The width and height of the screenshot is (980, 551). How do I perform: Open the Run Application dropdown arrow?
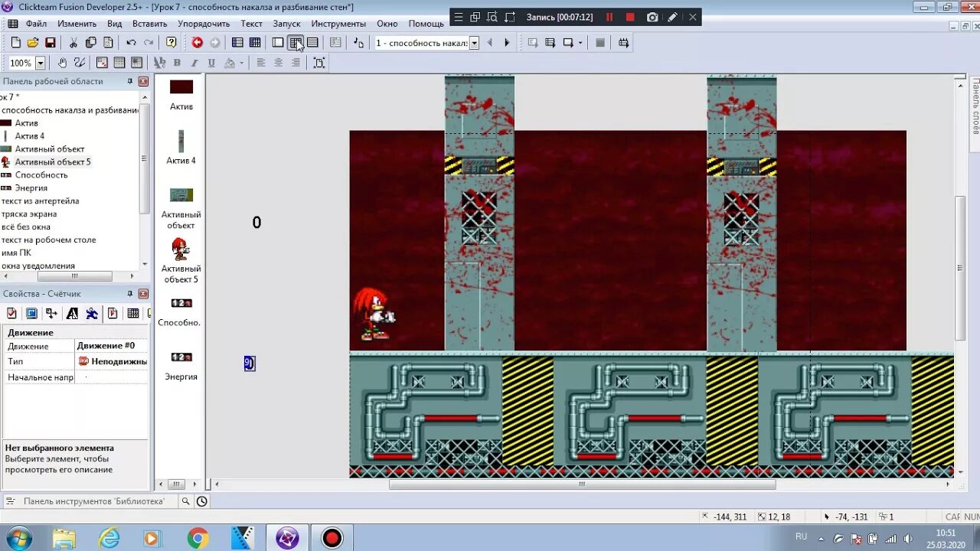580,43
